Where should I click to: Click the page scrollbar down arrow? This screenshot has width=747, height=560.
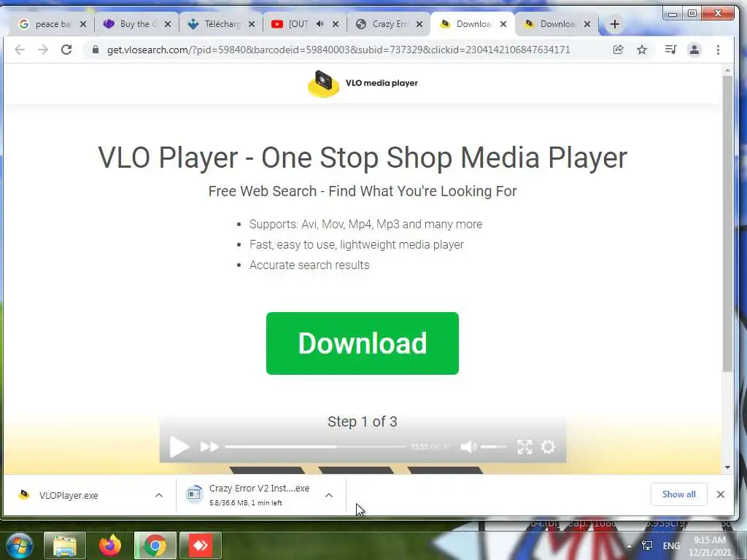point(727,467)
